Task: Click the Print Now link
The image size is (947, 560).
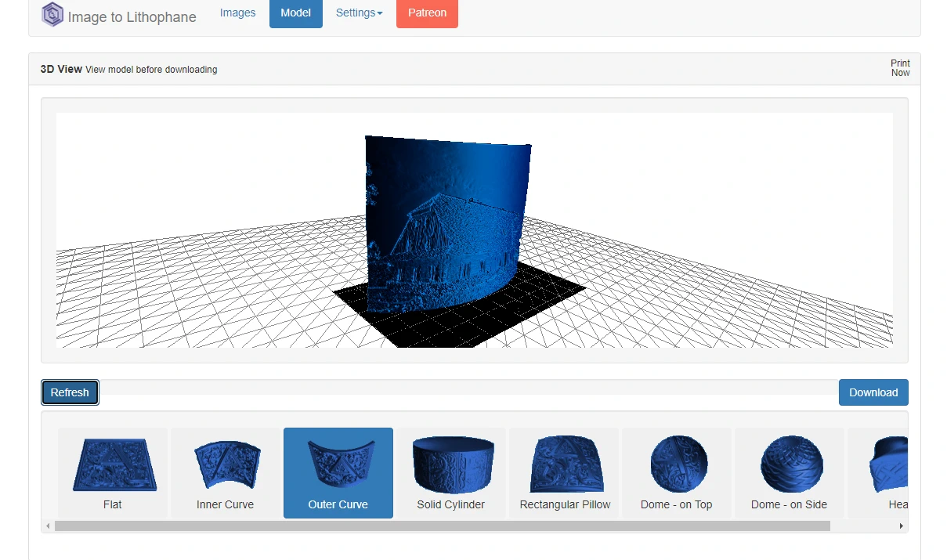Action: (900, 68)
